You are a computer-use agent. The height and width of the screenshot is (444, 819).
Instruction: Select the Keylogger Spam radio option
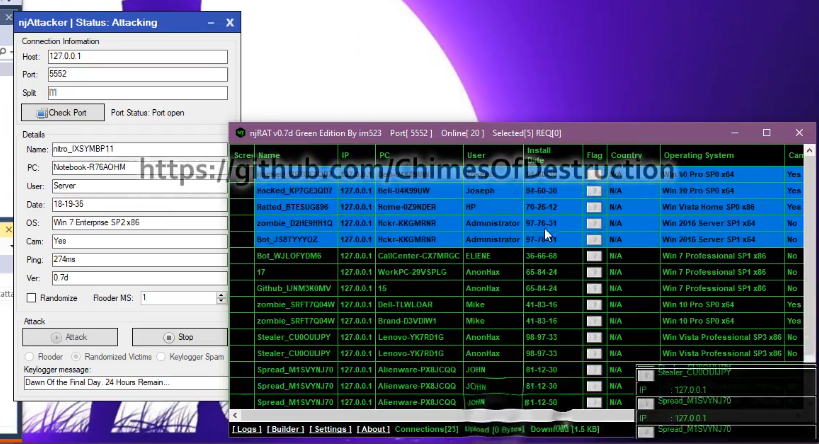tap(161, 357)
